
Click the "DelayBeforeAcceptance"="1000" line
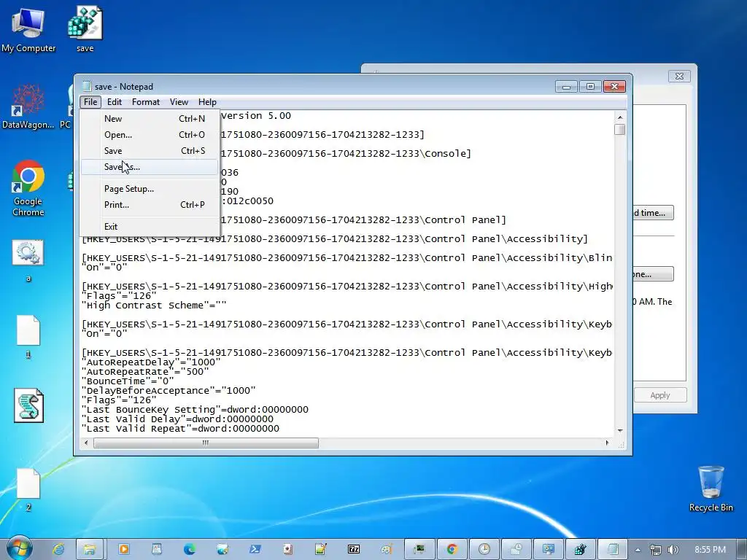[169, 391]
